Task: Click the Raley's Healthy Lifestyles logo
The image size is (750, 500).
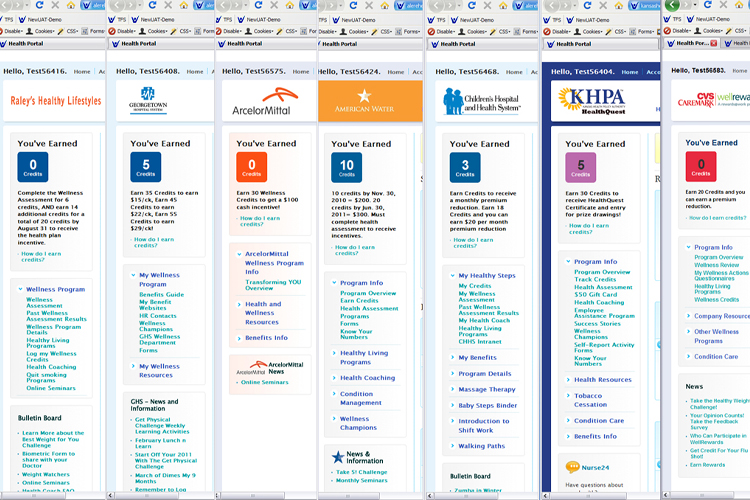Action: [56, 101]
